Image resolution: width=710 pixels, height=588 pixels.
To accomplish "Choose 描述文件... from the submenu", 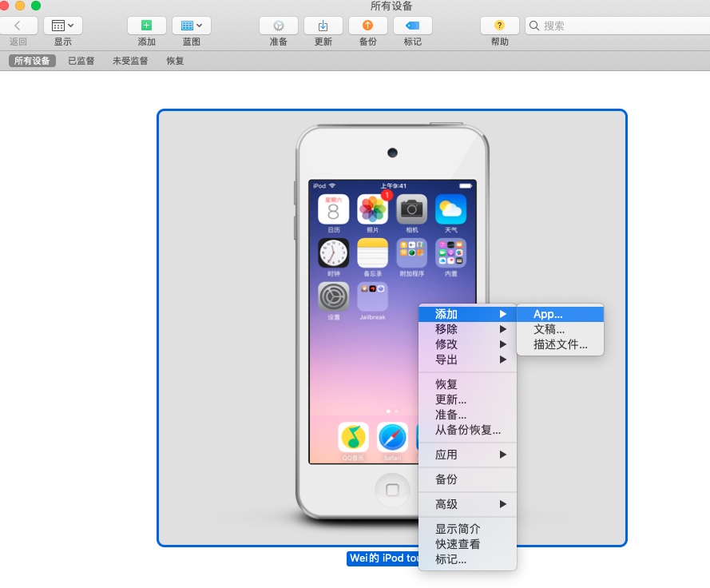I will 560,344.
